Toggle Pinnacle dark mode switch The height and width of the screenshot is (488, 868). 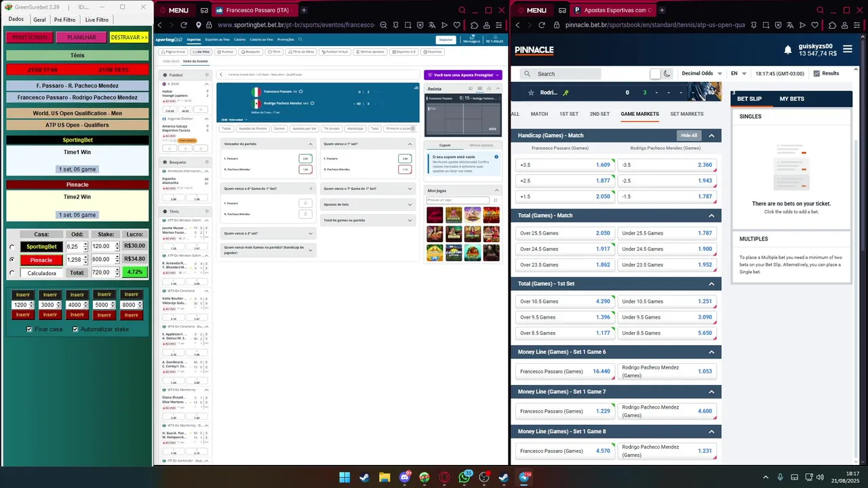(660, 73)
